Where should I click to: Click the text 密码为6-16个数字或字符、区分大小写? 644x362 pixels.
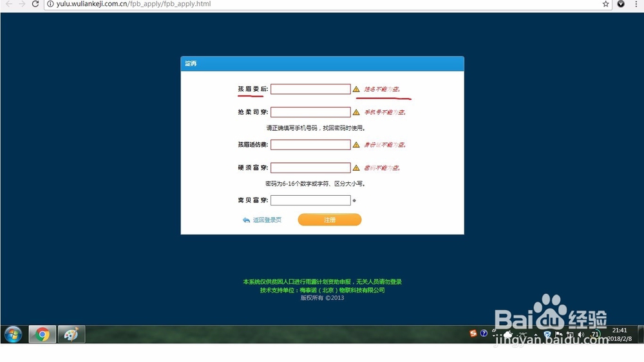point(315,184)
